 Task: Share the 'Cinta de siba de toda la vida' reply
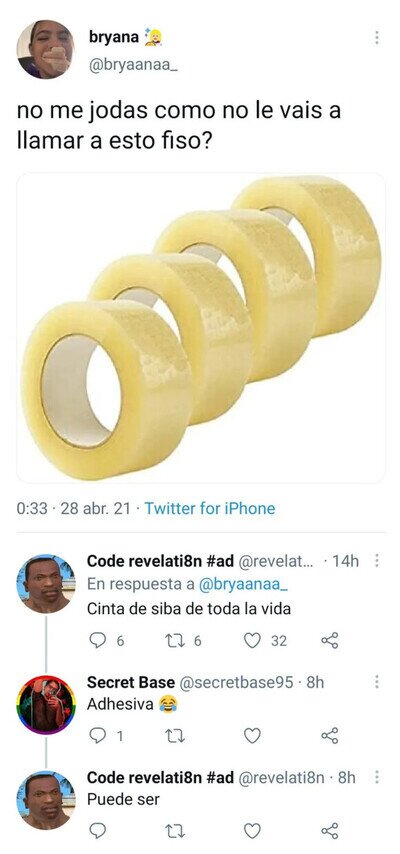click(330, 640)
